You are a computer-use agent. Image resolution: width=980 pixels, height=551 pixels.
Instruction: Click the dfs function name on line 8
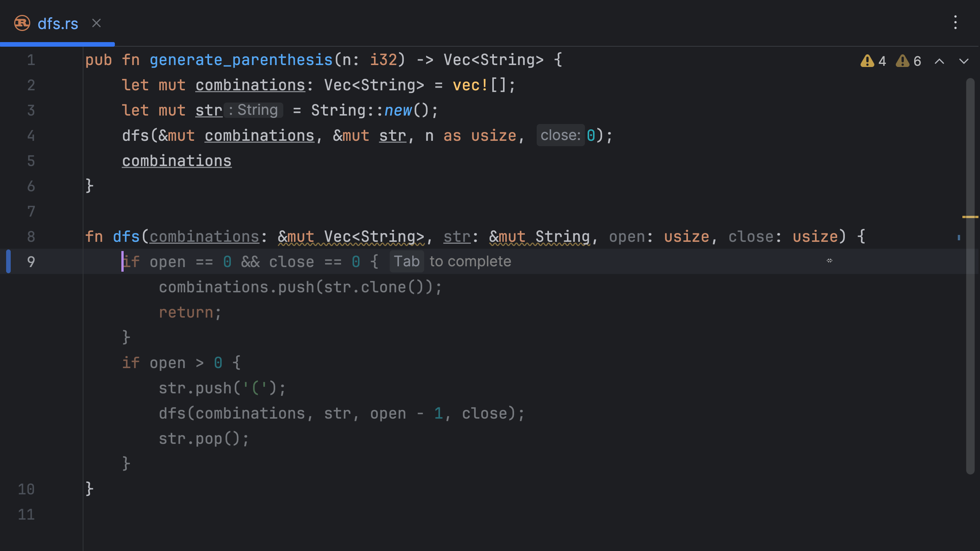pos(126,236)
